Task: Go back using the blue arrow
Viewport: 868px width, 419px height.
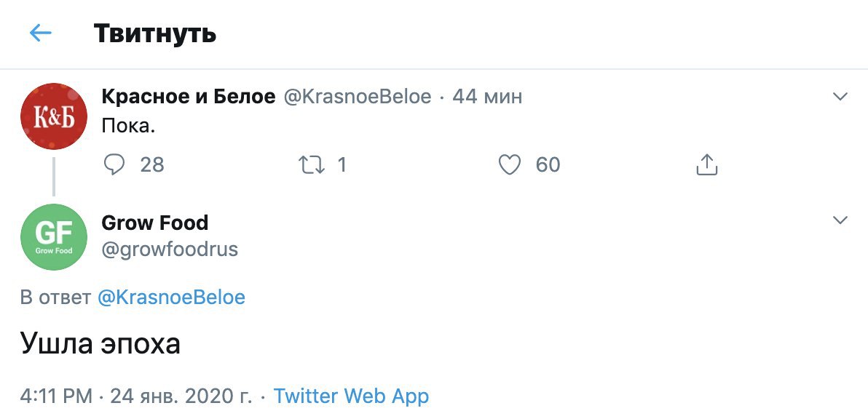Action: pos(40,33)
